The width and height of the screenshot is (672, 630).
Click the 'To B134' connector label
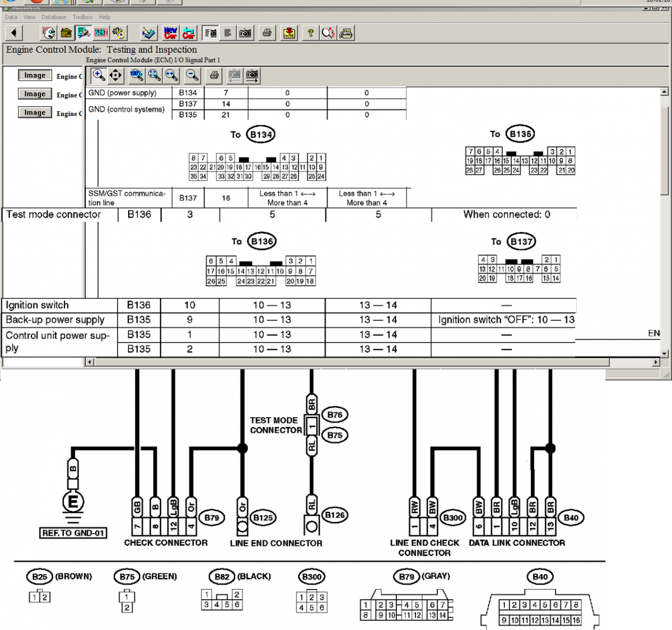click(252, 134)
